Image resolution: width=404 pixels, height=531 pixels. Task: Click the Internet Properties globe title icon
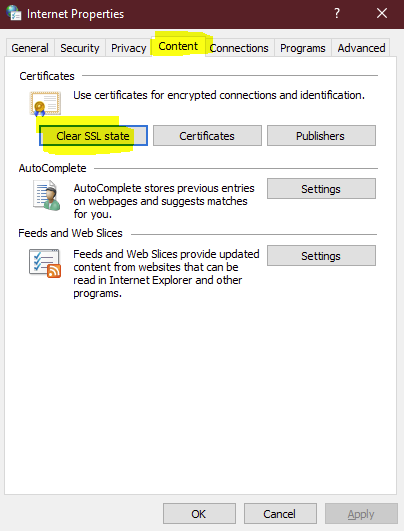pos(14,13)
